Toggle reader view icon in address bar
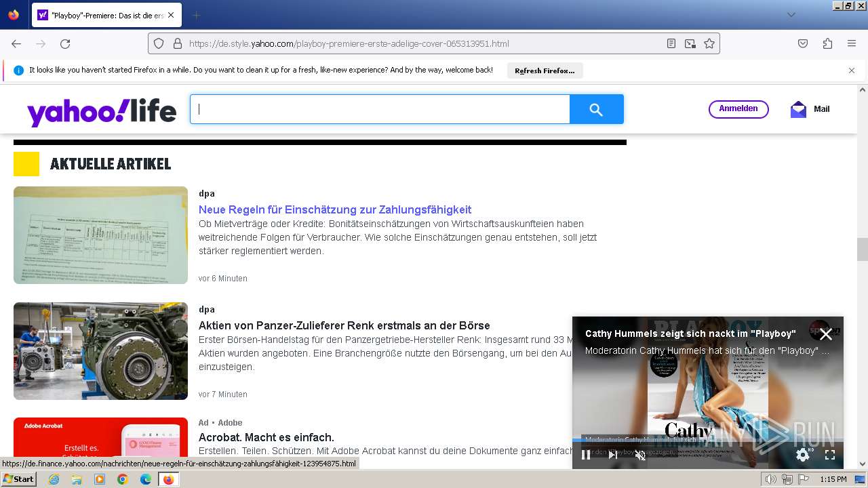Image resolution: width=868 pixels, height=488 pixels. pos(671,43)
